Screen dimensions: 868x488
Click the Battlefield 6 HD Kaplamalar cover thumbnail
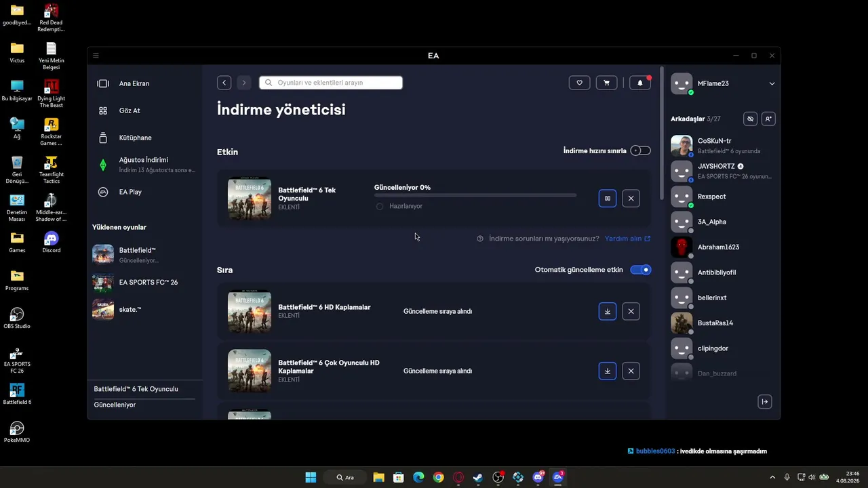pos(250,312)
